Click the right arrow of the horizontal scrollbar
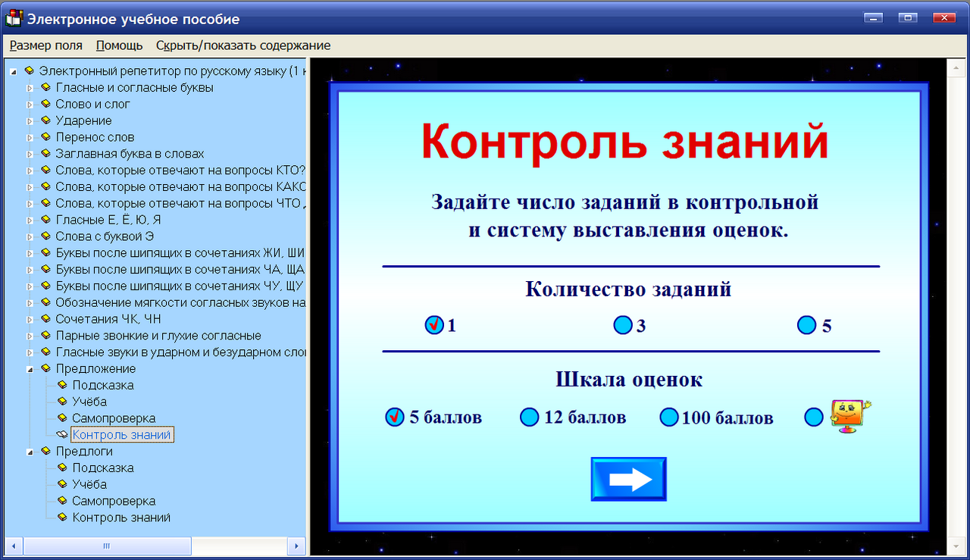Viewport: 970px width, 560px height. point(297,546)
